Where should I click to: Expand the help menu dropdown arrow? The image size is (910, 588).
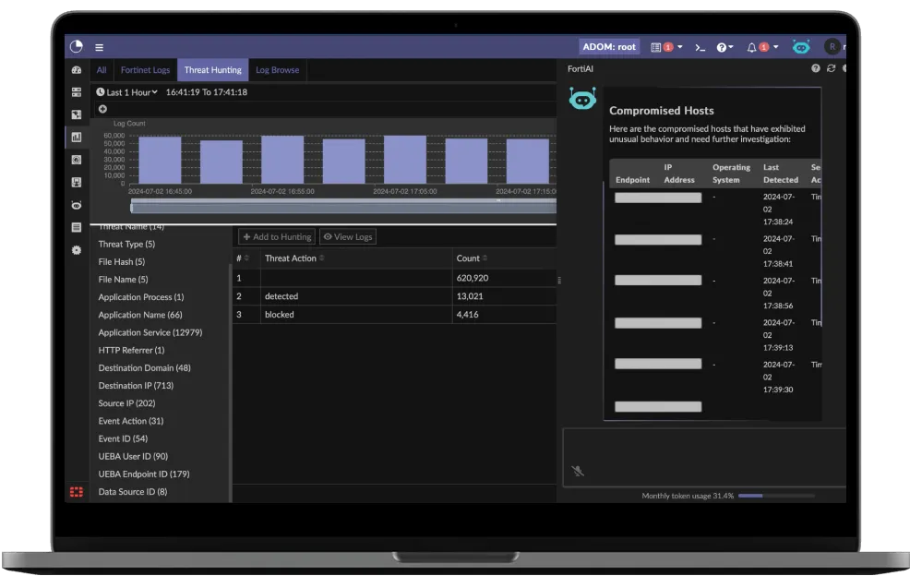click(x=731, y=47)
